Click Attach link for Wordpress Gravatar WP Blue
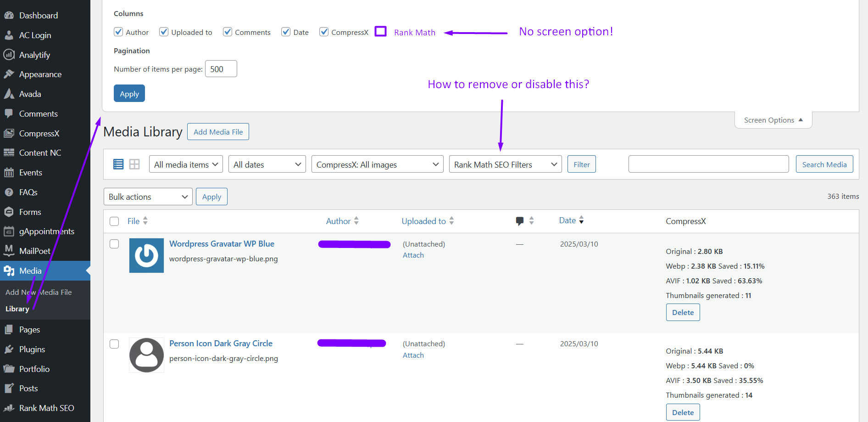 [413, 255]
